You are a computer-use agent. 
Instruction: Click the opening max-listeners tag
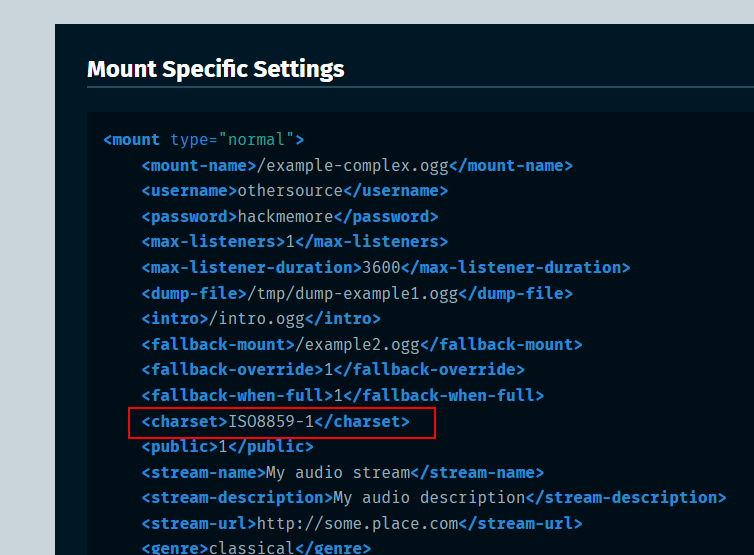210,242
